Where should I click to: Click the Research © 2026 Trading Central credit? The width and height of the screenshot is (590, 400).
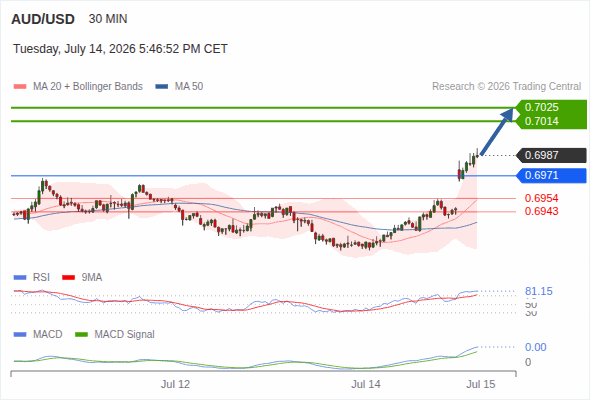coord(506,87)
